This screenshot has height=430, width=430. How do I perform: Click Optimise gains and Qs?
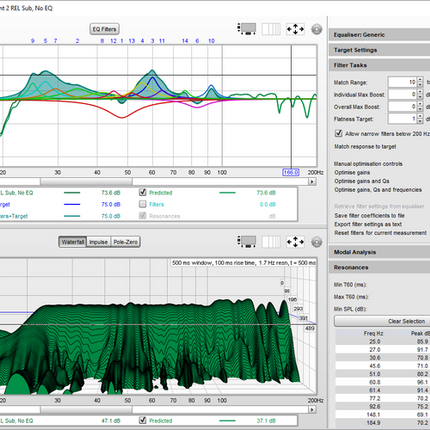(362, 181)
